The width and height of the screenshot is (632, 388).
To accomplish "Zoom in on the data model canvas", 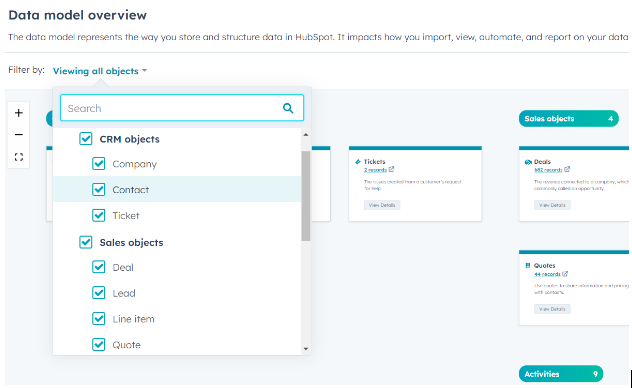I will 19,113.
